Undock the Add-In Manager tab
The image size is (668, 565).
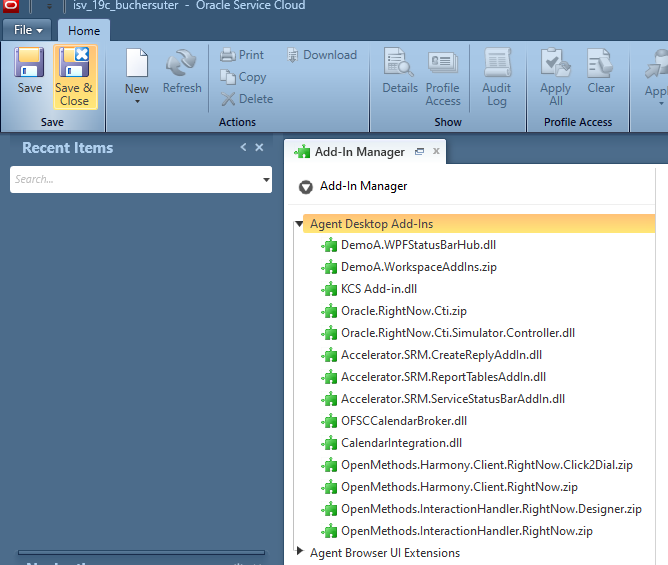tap(420, 151)
